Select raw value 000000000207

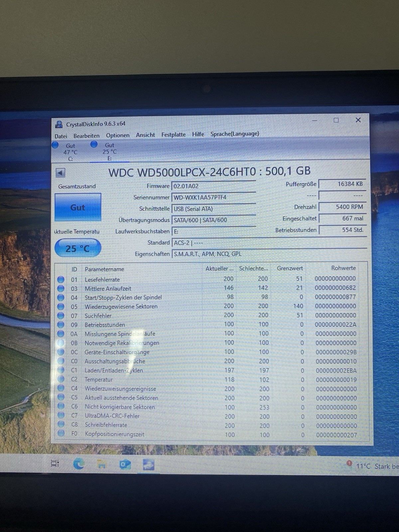[336, 435]
